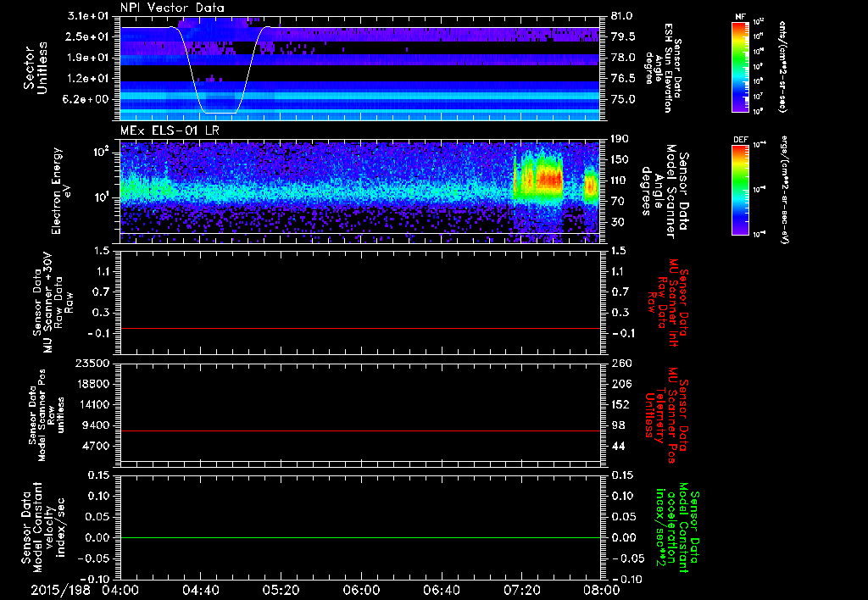
Task: Click the 76.5 sun elevation tick label
Action: (x=623, y=79)
